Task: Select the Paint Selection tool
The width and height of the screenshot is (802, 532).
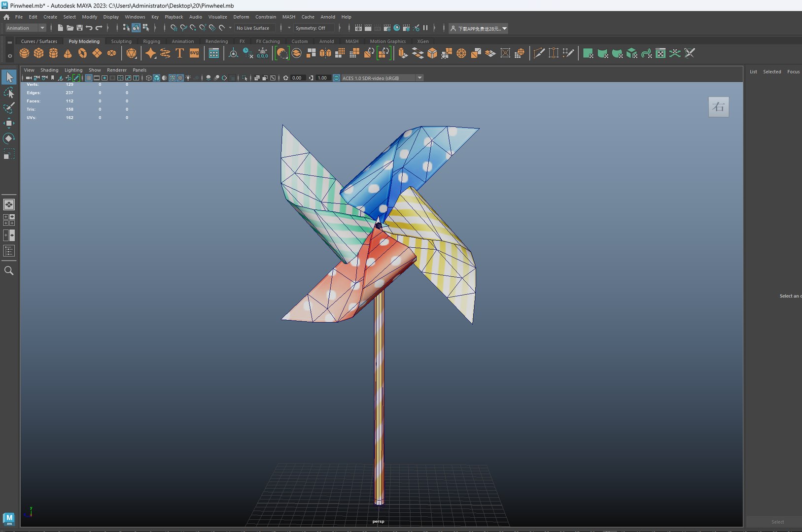Action: (9, 108)
